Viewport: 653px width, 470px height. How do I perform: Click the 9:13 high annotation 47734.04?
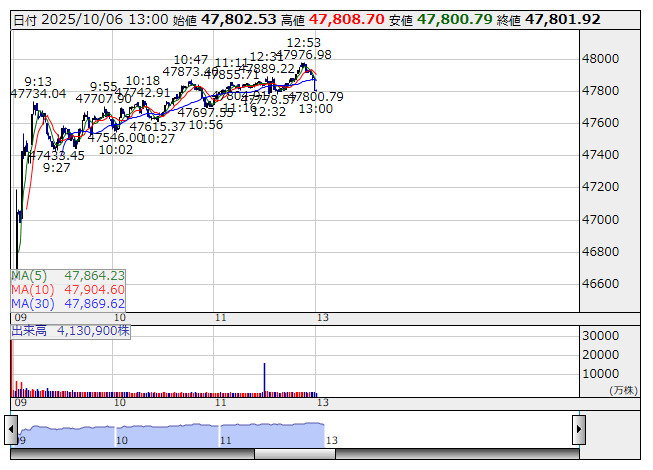[x=38, y=93]
